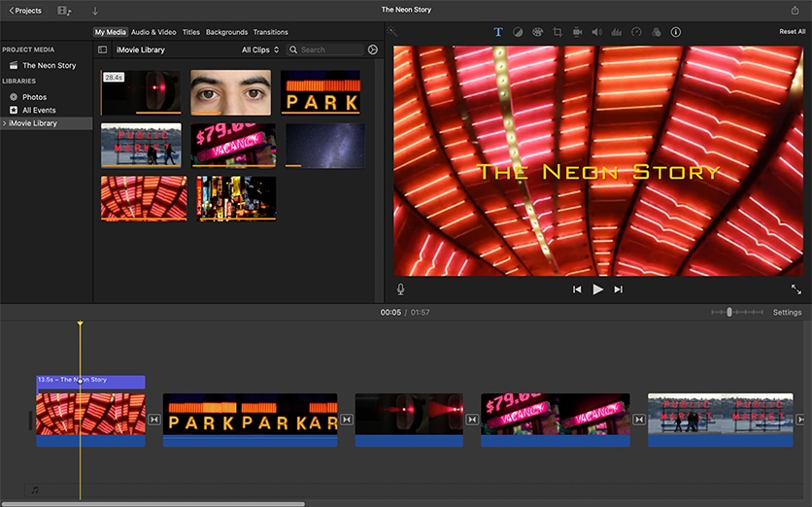The image size is (812, 507).
Task: Open the All Clips filter dropdown
Action: 260,50
